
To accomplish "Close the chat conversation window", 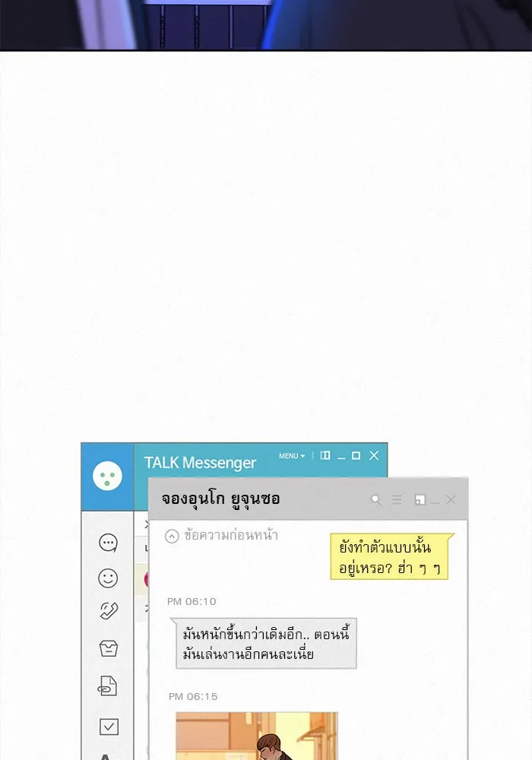I will (x=451, y=499).
